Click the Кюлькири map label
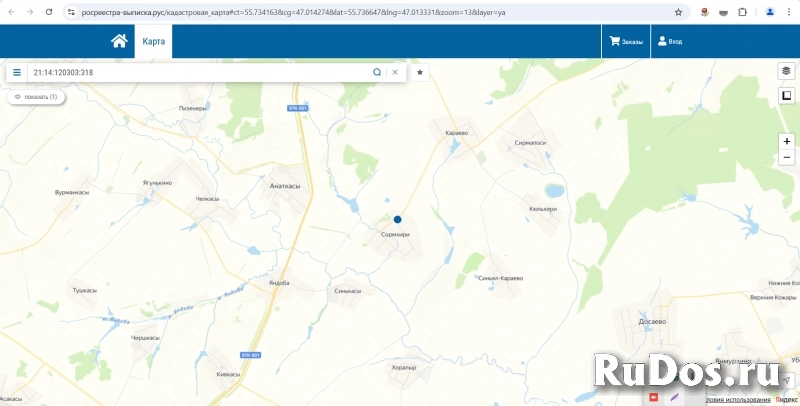This screenshot has height=406, width=800. point(543,209)
